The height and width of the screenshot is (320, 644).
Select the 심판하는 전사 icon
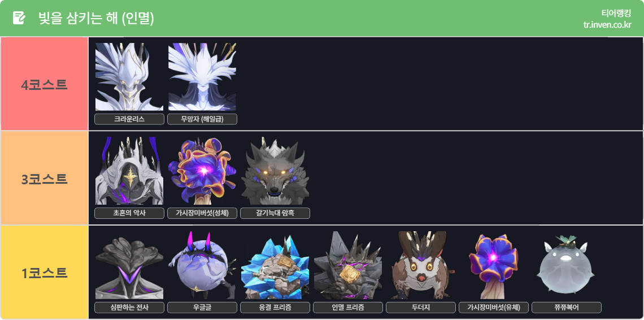tap(129, 265)
